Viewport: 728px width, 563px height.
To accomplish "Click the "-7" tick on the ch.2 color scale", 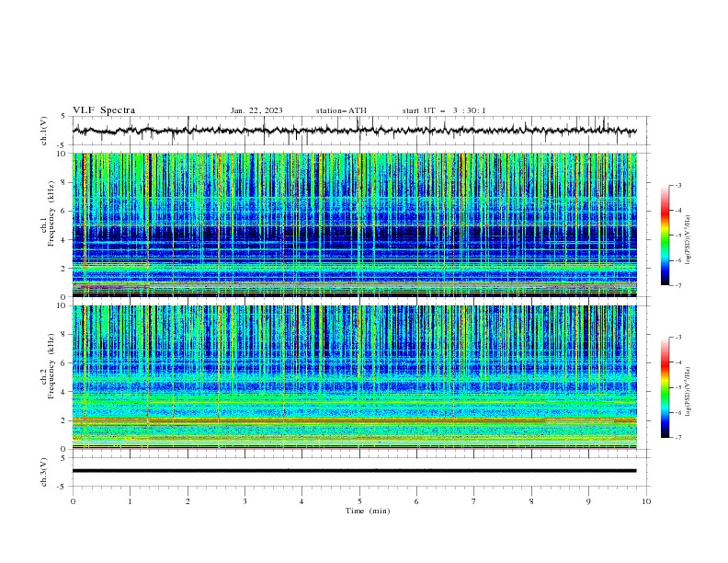I will tap(678, 438).
